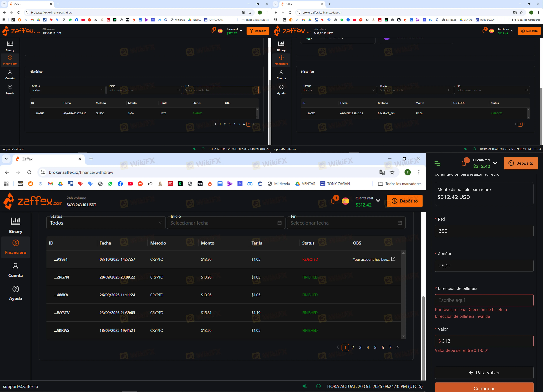Open notification bell in right panel header

click(464, 164)
